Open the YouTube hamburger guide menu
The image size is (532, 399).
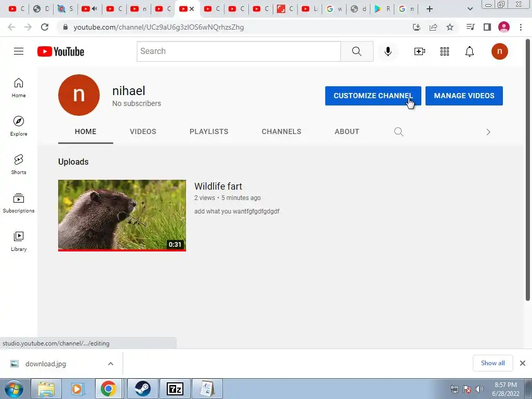pyautogui.click(x=19, y=51)
